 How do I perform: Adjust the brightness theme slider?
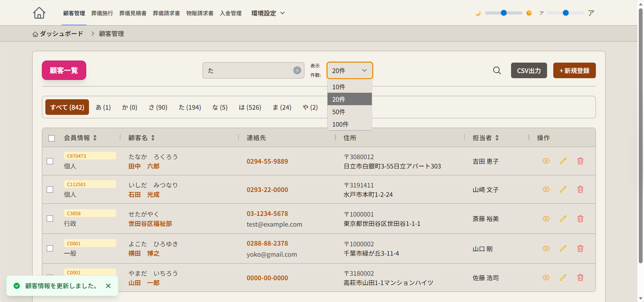tap(504, 13)
